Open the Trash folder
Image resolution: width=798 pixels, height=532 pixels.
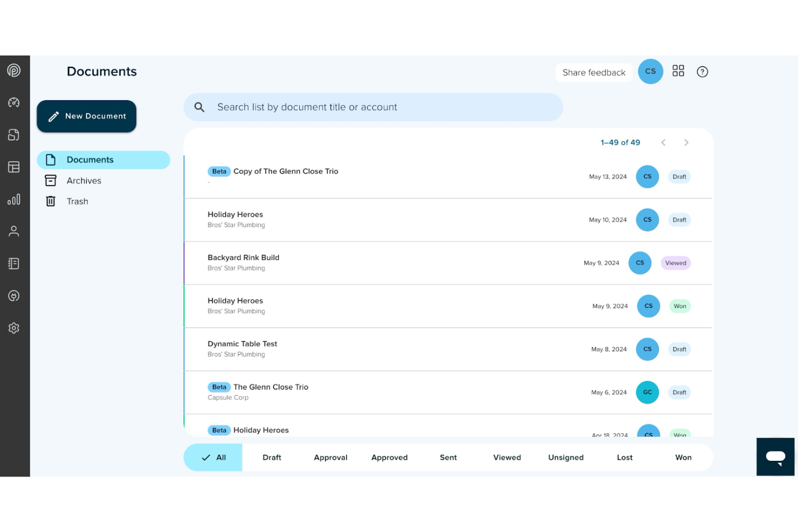(77, 201)
